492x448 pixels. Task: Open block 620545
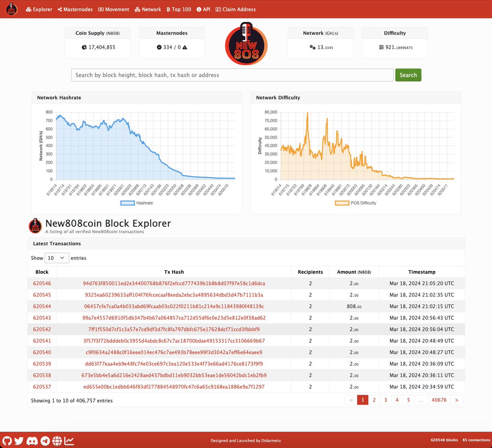coord(42,295)
